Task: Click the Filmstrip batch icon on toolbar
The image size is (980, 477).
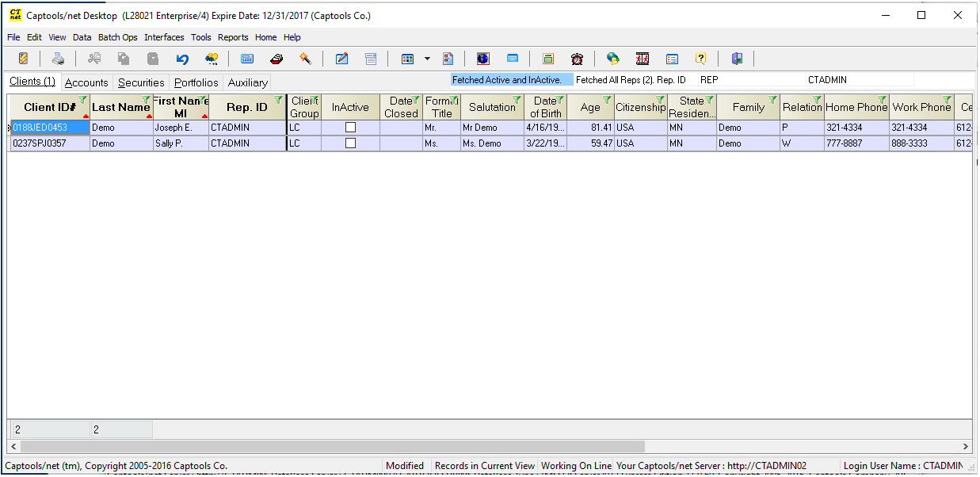Action: coord(643,58)
